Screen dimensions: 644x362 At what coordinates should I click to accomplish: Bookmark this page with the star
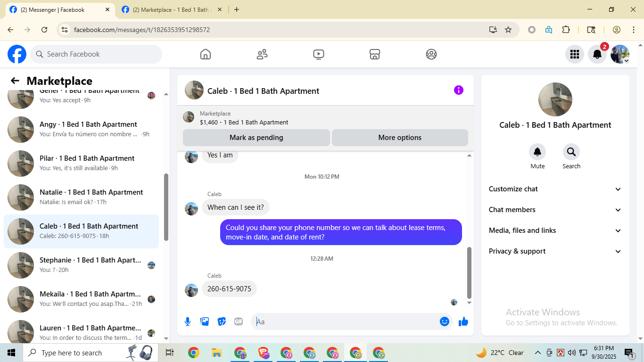508,30
